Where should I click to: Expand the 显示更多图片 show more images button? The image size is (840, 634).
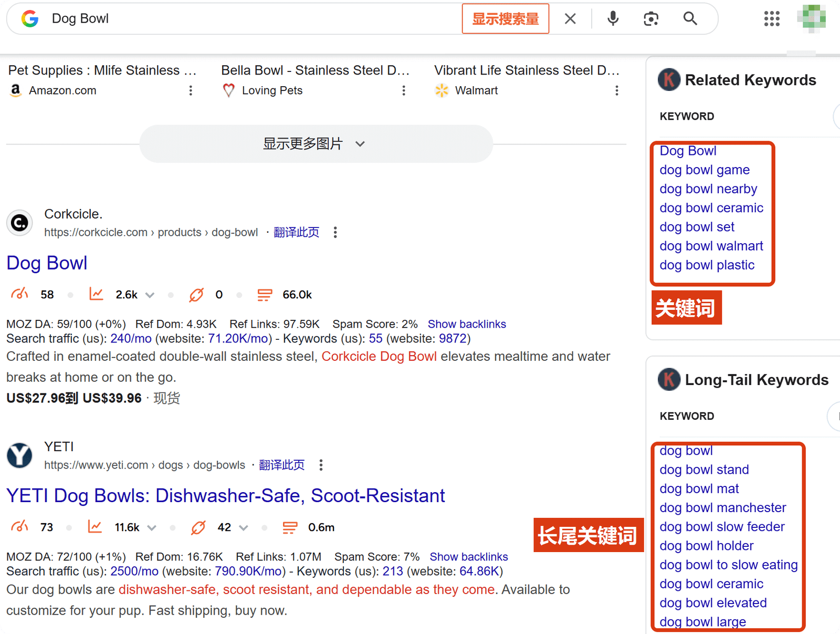pos(316,143)
